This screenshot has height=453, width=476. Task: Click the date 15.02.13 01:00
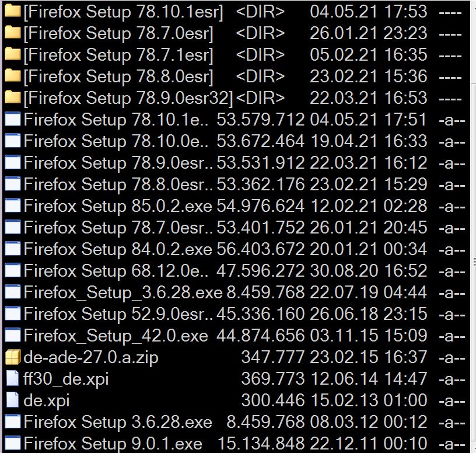click(369, 400)
